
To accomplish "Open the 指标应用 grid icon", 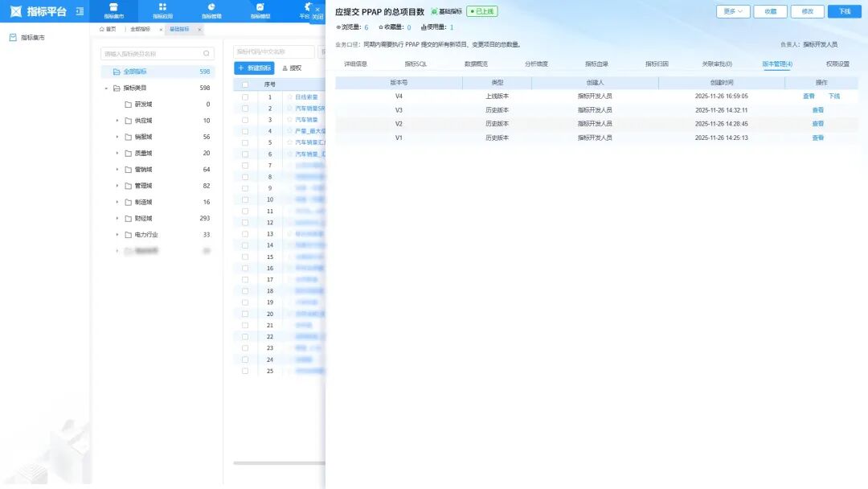I will click(x=162, y=7).
